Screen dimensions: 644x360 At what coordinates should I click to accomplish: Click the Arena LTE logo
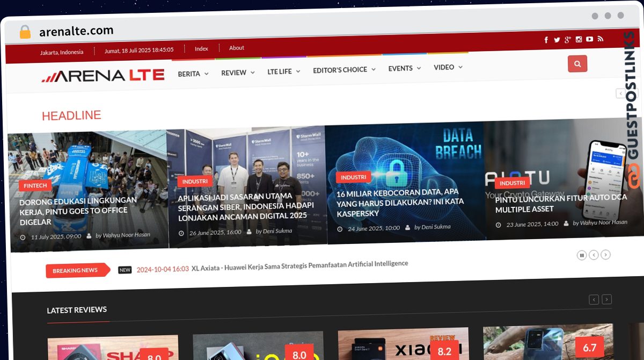(103, 76)
